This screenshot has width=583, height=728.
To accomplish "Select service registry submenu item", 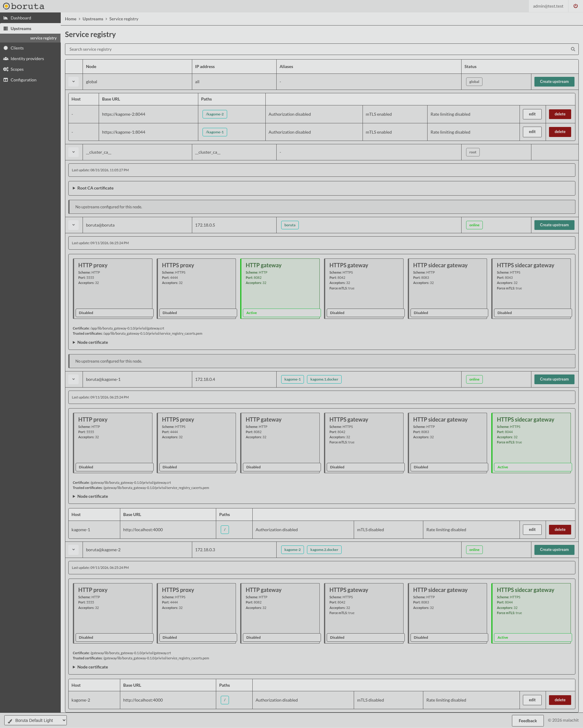I will point(30,38).
